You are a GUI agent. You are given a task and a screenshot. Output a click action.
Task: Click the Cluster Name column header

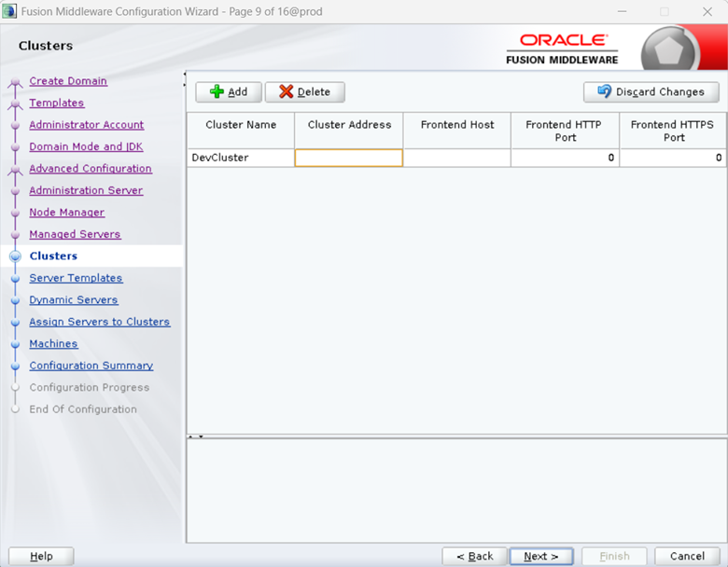[241, 131]
